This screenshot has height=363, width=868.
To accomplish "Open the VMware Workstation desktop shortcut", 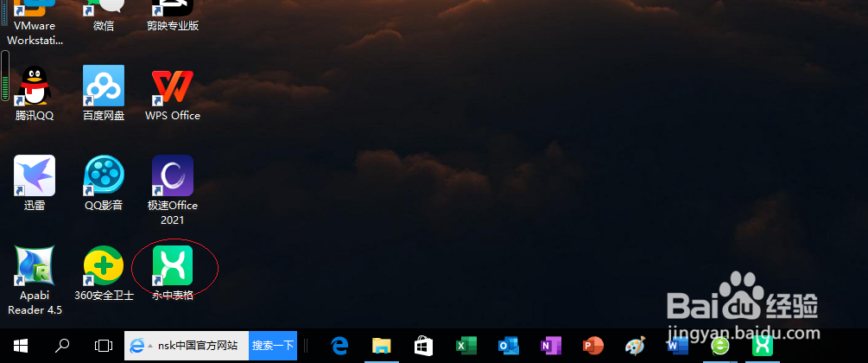I will (35, 22).
